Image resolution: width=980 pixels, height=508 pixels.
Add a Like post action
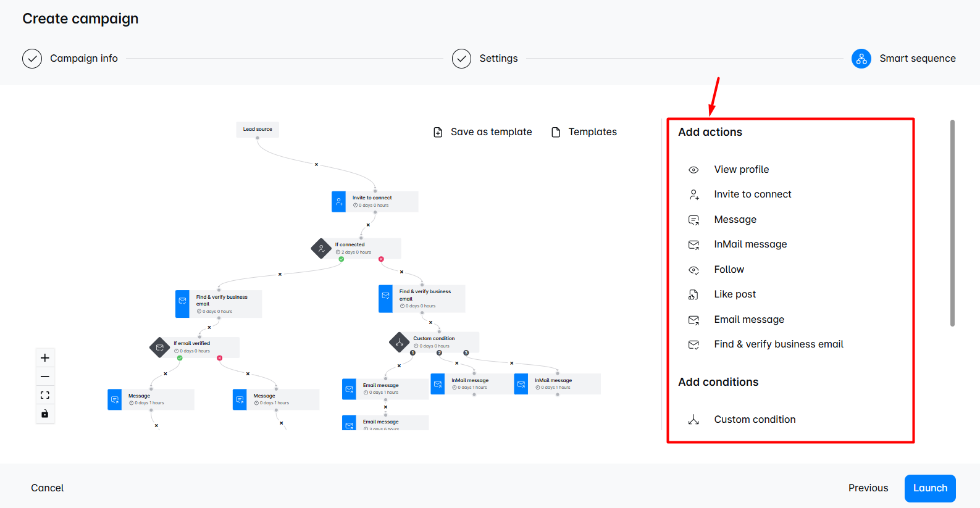[x=735, y=294]
